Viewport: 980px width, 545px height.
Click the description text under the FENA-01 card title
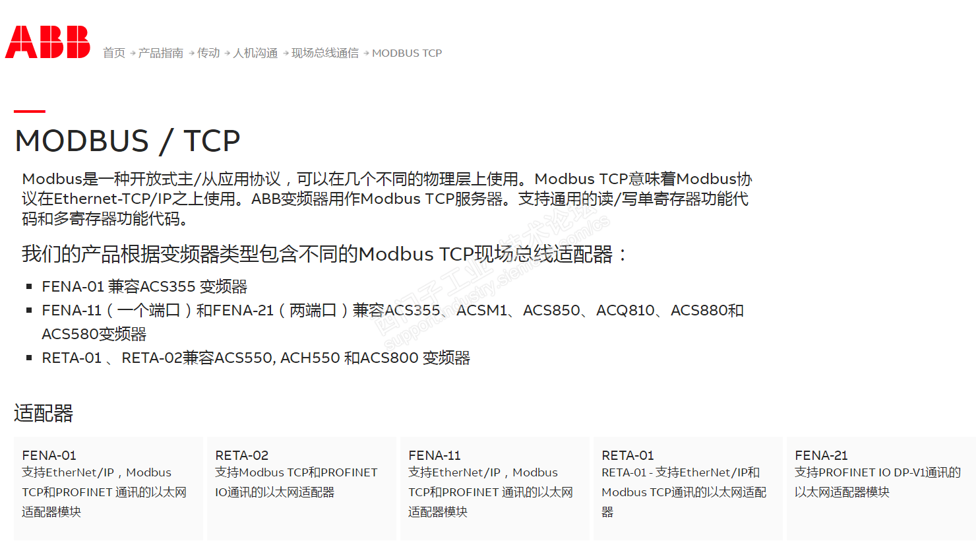104,492
